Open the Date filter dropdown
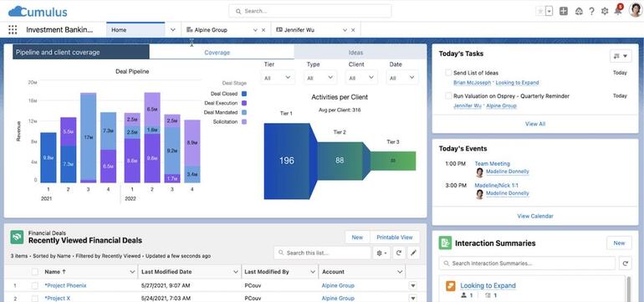This screenshot has width=644, height=302. (x=402, y=78)
